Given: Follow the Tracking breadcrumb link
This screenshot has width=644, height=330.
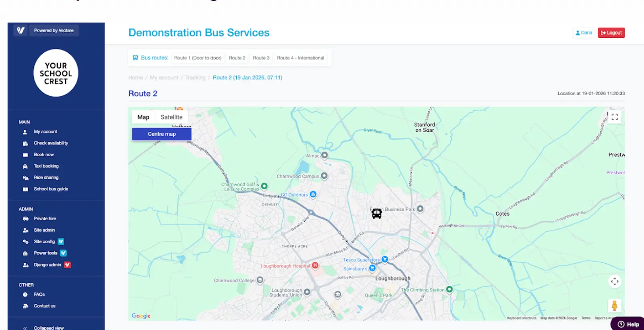Looking at the screenshot, I should [x=195, y=77].
